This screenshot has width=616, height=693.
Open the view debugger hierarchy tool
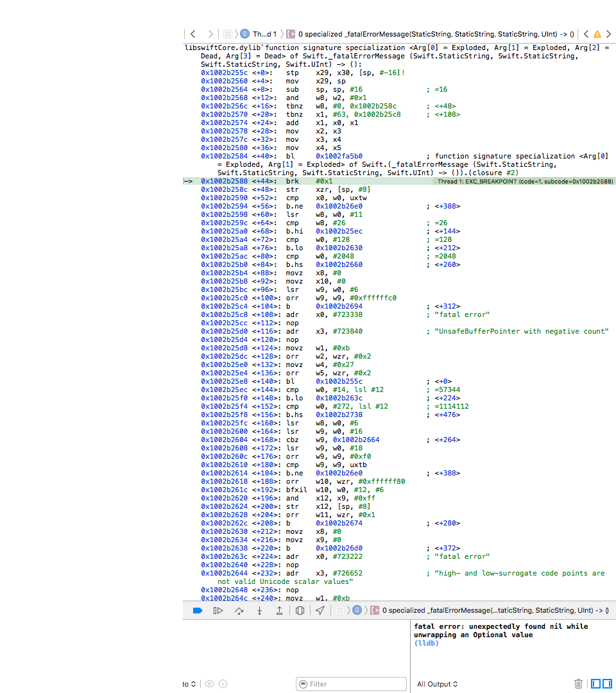300,610
